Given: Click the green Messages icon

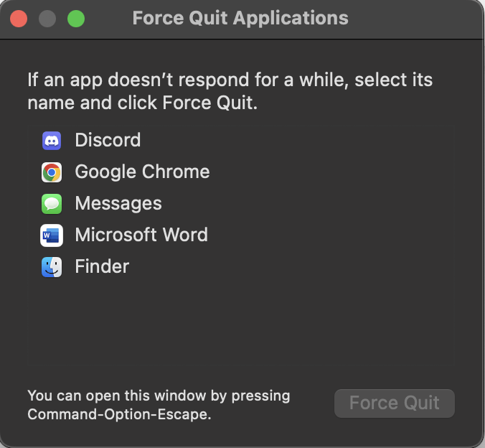Looking at the screenshot, I should click(x=52, y=204).
